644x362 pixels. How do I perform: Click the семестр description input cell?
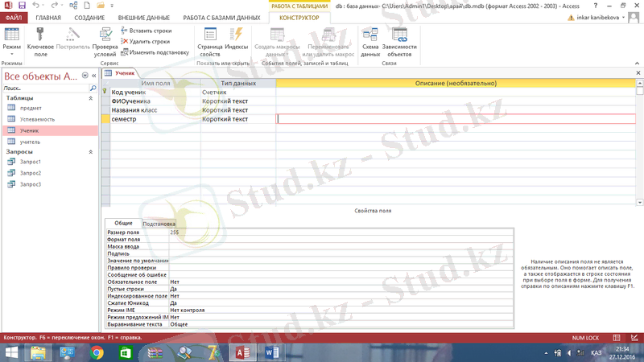pyautogui.click(x=456, y=119)
